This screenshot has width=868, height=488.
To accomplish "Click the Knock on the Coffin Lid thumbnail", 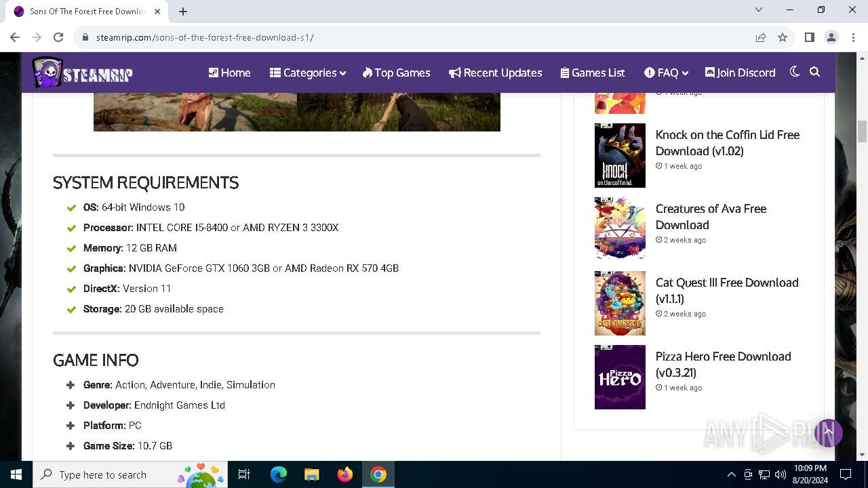I will [x=620, y=155].
